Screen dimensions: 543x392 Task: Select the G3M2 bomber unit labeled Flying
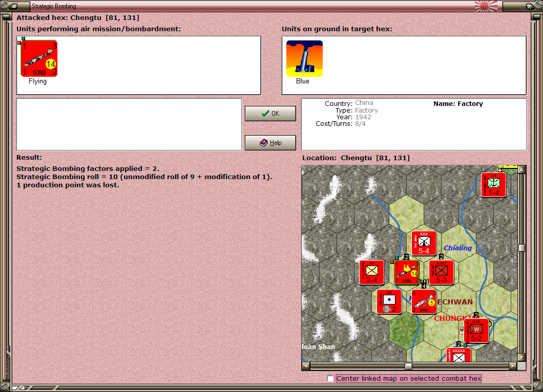tap(39, 58)
